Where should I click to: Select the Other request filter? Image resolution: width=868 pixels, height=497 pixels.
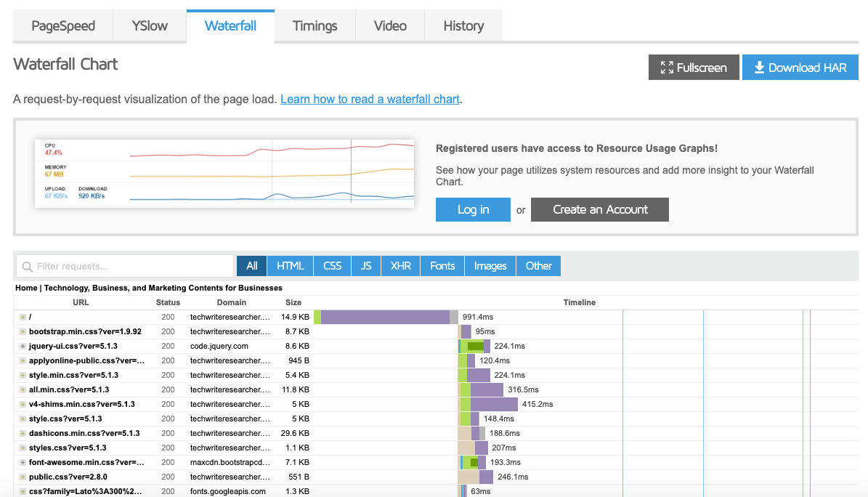click(x=538, y=265)
